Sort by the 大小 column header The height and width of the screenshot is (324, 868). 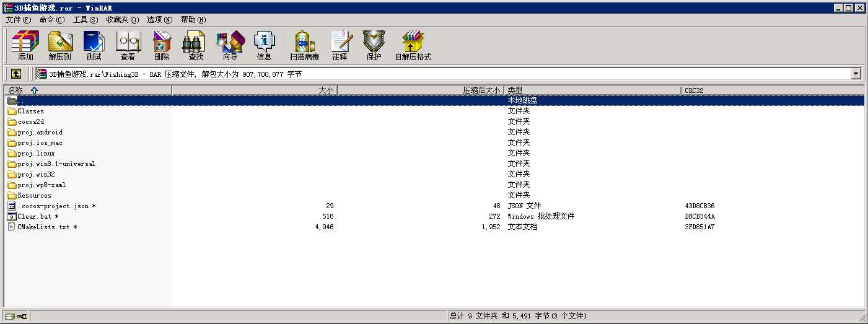tap(254, 90)
